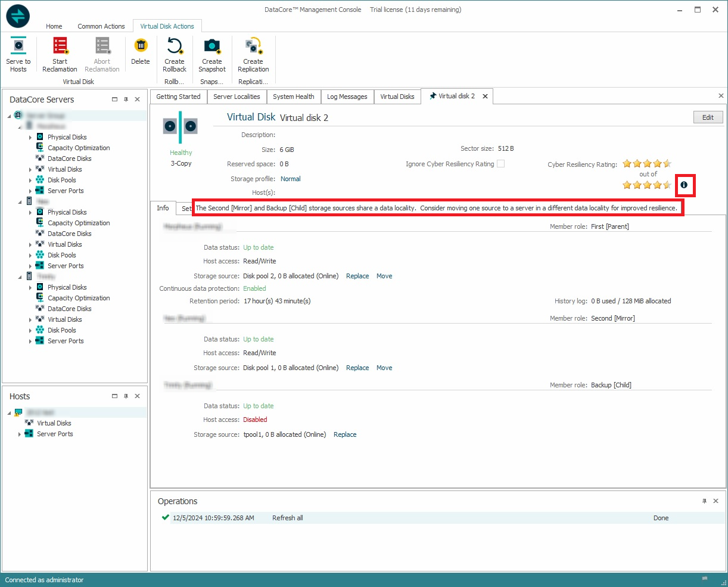Screen dimensions: 728x587
Task: Click the Create Snapshot camera icon
Action: 212,46
